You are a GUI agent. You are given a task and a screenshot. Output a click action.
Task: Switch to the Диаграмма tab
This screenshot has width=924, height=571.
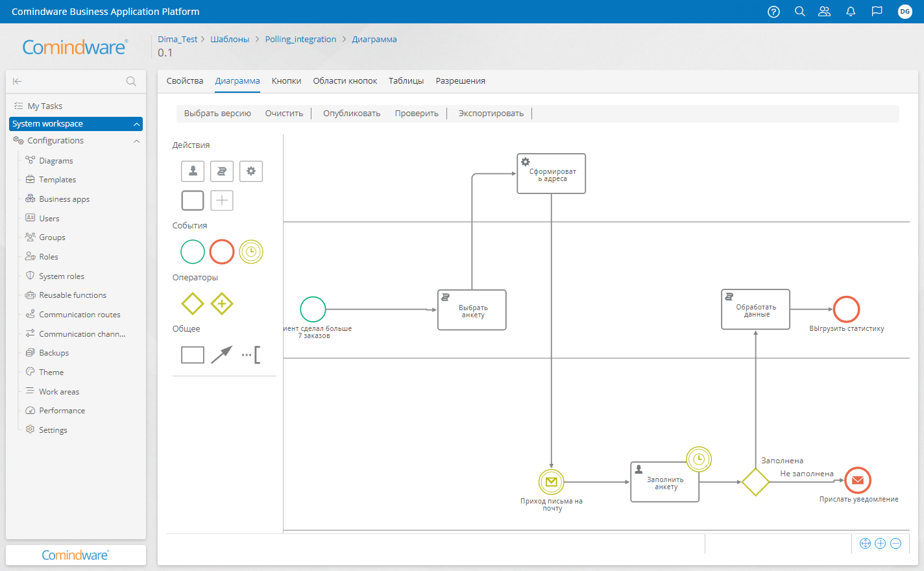[x=237, y=81]
